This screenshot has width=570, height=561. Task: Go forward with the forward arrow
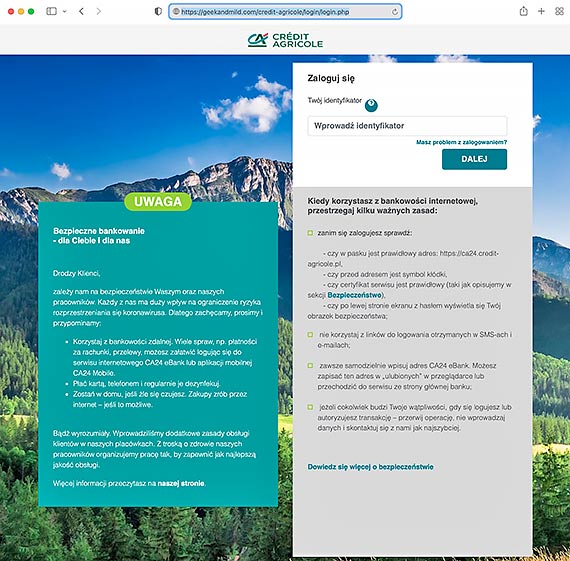tap(99, 11)
